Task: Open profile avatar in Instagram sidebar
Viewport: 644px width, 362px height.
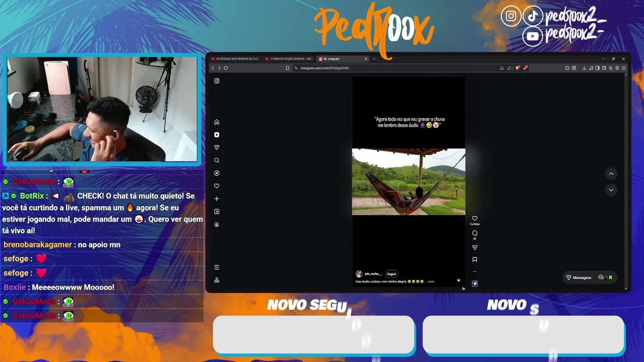Action: (x=217, y=224)
